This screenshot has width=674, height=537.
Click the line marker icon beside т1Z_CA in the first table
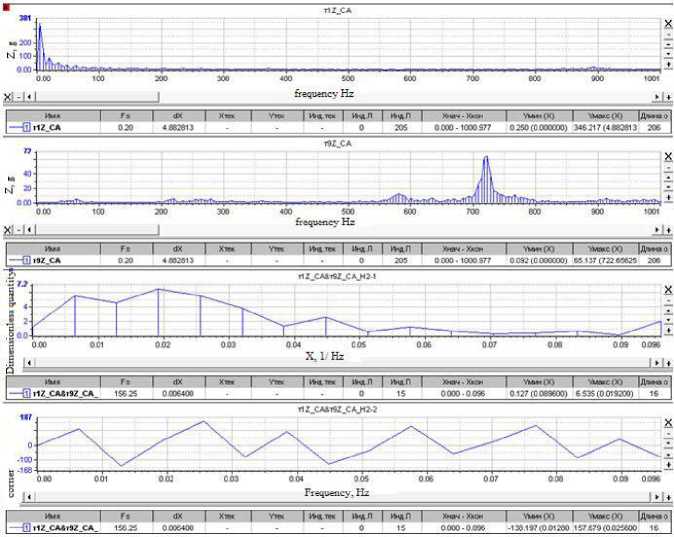pyautogui.click(x=19, y=128)
